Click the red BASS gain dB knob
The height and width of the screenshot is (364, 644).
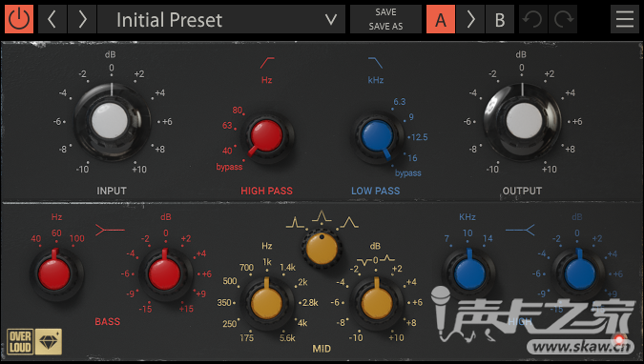165,273
